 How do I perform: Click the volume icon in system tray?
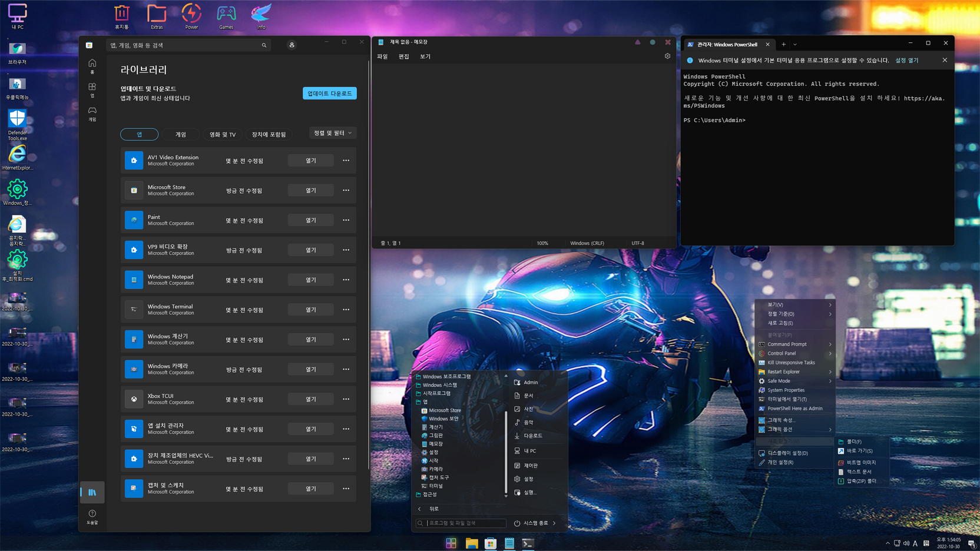906,543
